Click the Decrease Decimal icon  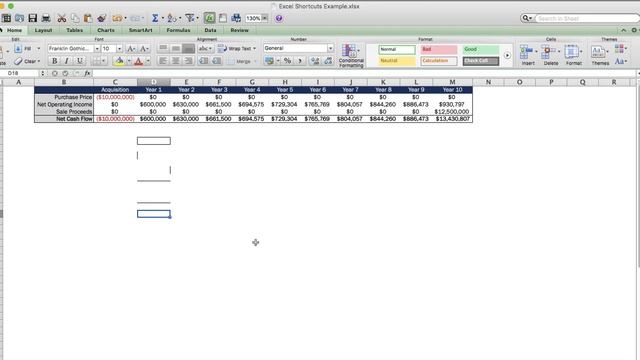[x=328, y=61]
